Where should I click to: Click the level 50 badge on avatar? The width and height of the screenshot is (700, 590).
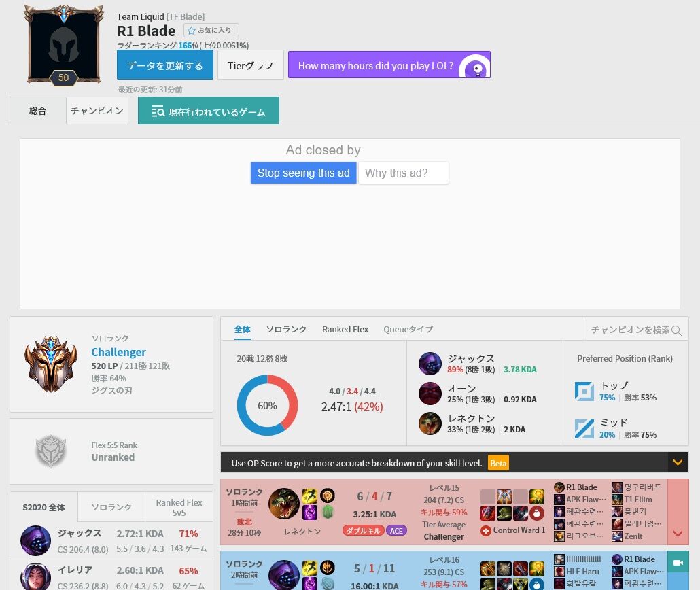pos(63,77)
